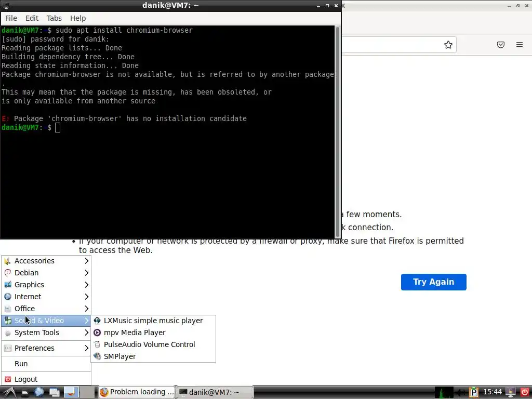This screenshot has width=532, height=399.
Task: Open terminal Tabs menu
Action: 54,18
